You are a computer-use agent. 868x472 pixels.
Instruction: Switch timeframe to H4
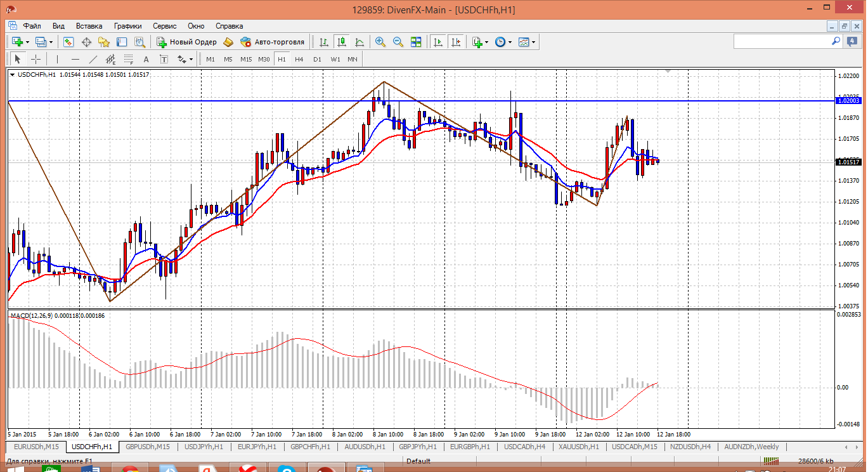pyautogui.click(x=299, y=59)
